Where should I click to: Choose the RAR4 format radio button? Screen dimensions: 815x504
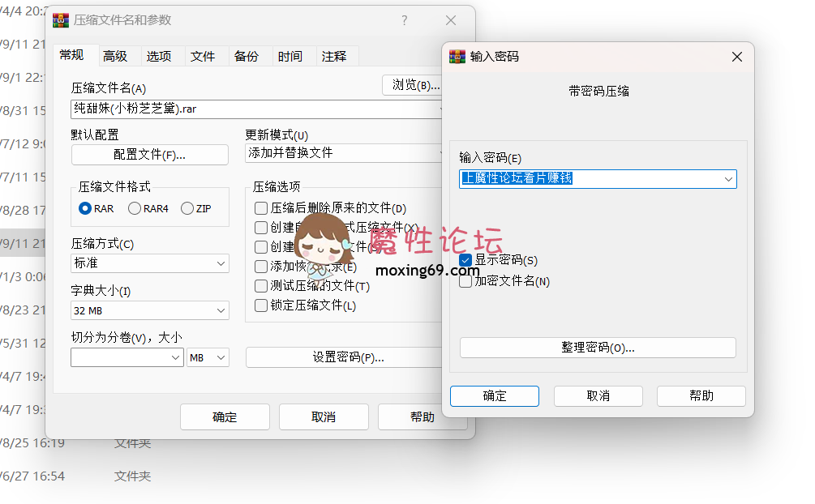tap(135, 208)
